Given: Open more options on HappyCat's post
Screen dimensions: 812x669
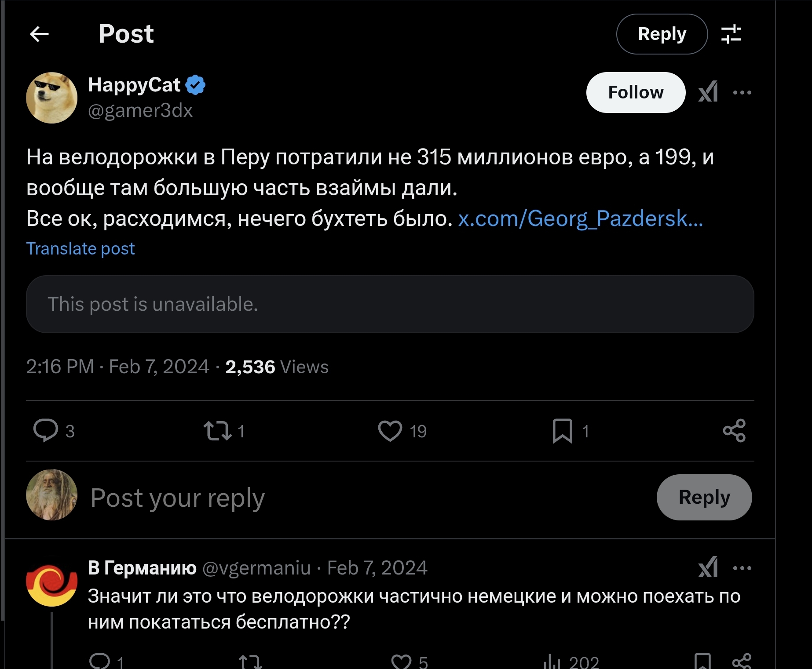Looking at the screenshot, I should click(742, 92).
